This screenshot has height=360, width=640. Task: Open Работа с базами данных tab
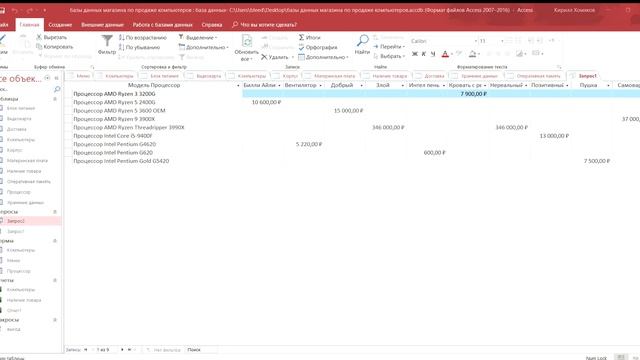(162, 25)
